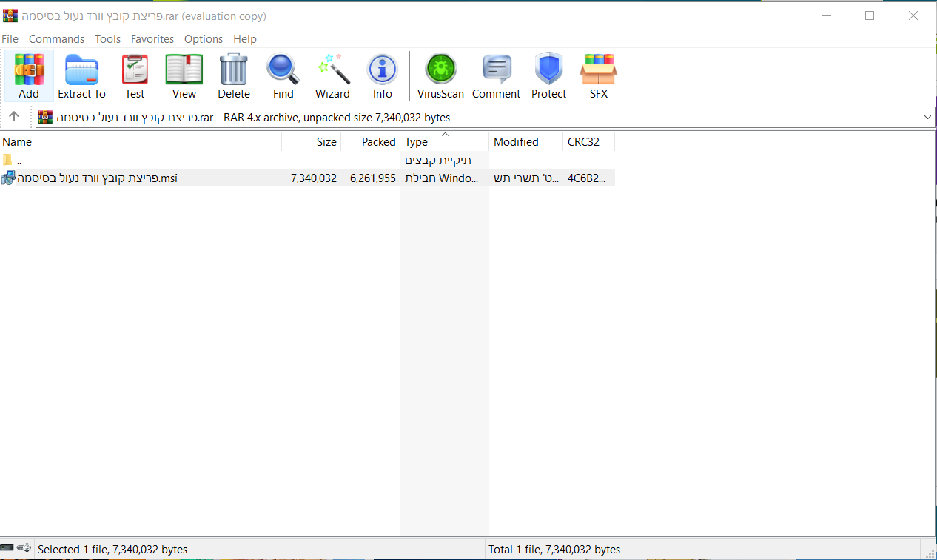Click the WinRAR icon in title bar
This screenshot has height=560, width=937.
pyautogui.click(x=10, y=16)
